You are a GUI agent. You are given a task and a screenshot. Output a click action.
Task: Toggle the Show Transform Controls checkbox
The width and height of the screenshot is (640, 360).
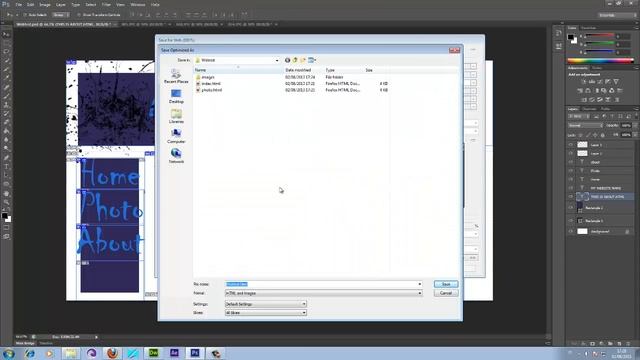(78, 15)
